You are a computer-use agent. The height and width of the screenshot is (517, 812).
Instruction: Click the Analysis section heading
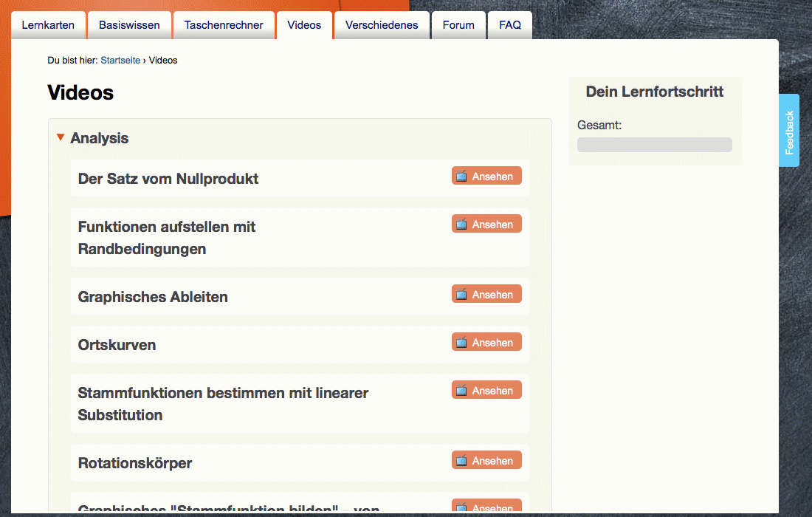pyautogui.click(x=100, y=138)
